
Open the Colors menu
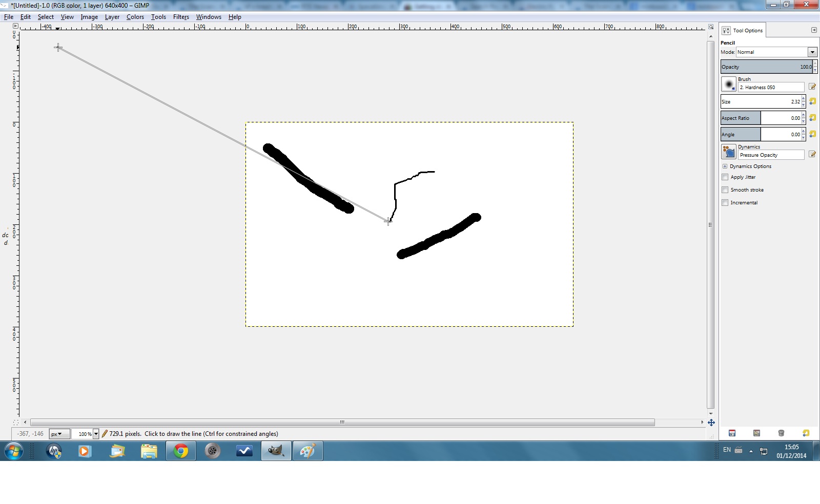click(x=135, y=17)
